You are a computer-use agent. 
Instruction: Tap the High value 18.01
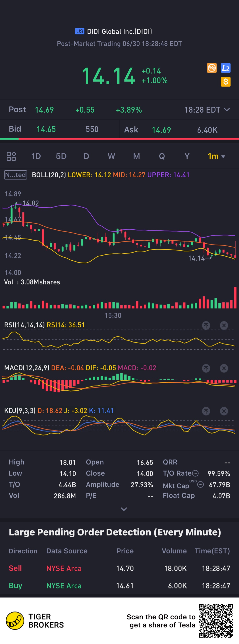coord(68,462)
